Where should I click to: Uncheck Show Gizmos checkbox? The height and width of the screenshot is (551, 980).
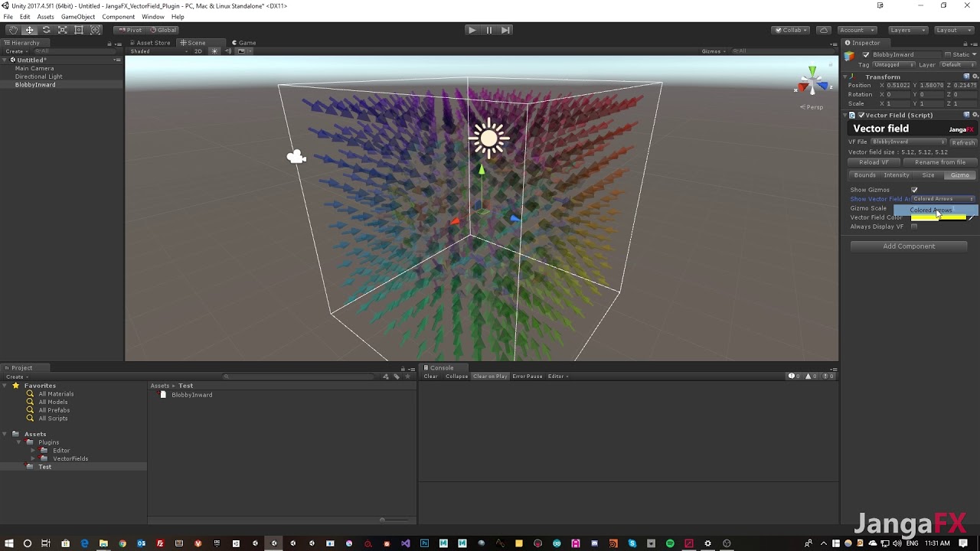click(914, 190)
